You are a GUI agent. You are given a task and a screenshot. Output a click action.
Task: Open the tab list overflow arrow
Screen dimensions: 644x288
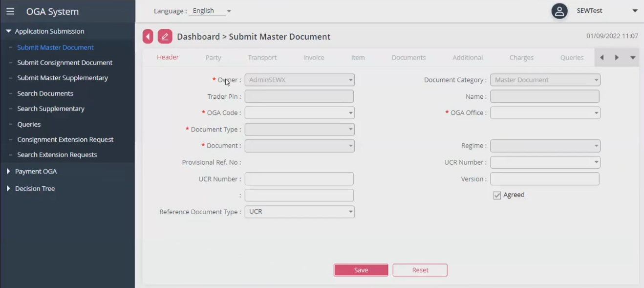pos(633,58)
